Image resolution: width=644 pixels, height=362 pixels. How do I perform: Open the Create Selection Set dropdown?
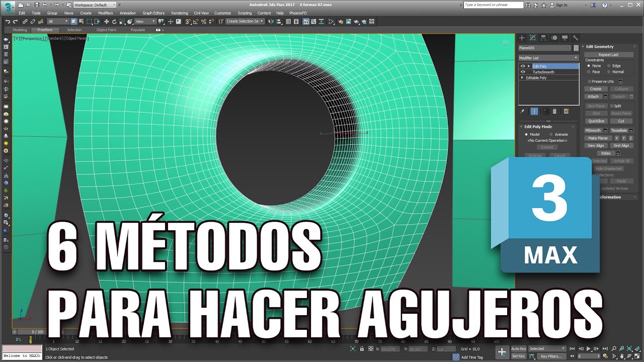(245, 22)
